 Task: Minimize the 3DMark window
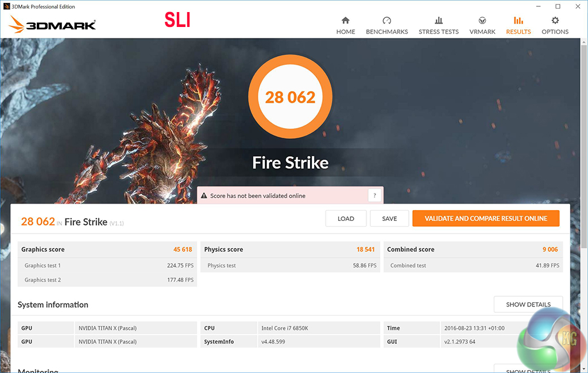pos(538,6)
